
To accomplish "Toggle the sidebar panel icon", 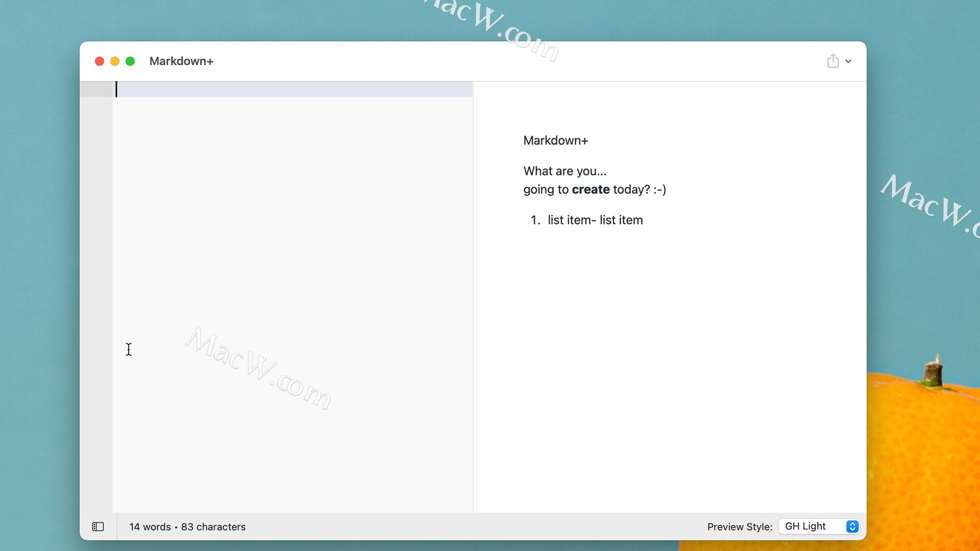I will coord(98,527).
